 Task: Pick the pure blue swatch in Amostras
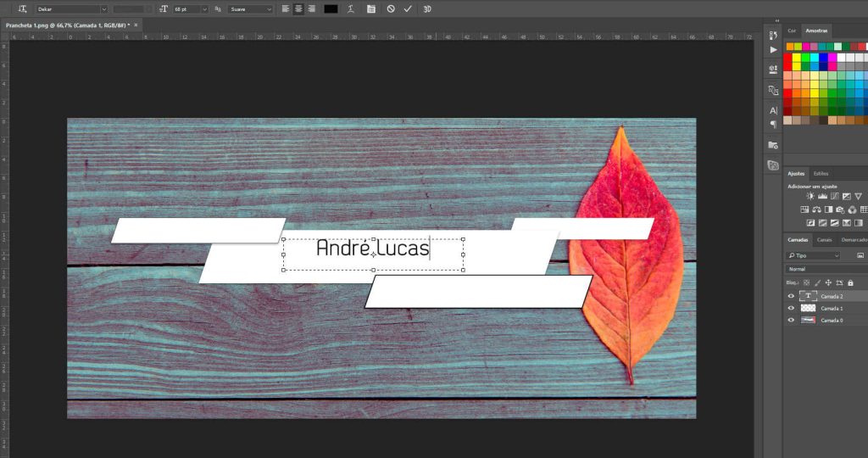tap(823, 58)
